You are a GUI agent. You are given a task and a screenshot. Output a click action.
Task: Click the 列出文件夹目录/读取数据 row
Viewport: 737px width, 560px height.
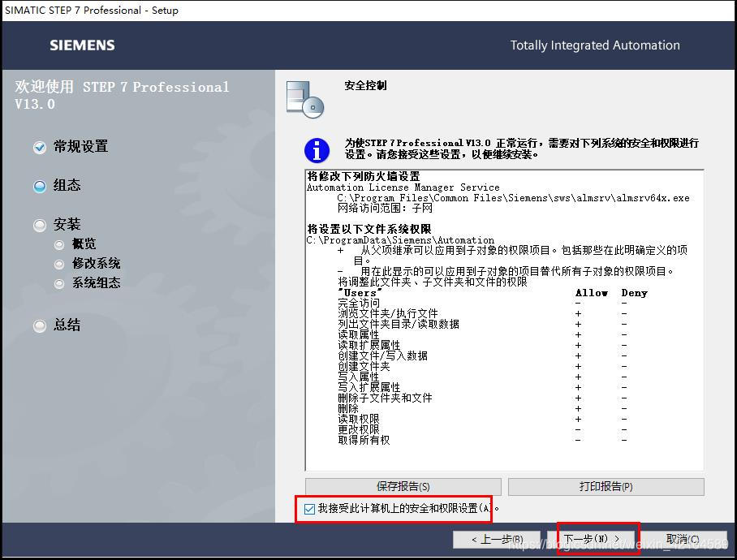[x=483, y=324]
